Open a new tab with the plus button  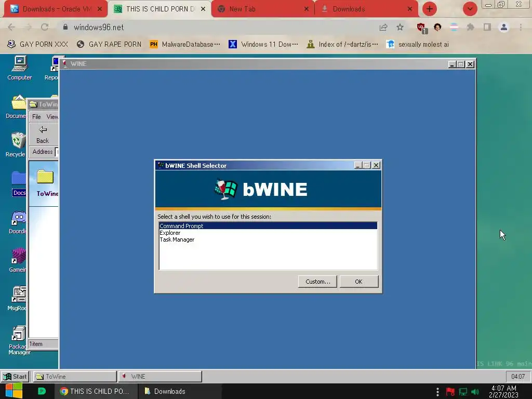pos(430,9)
